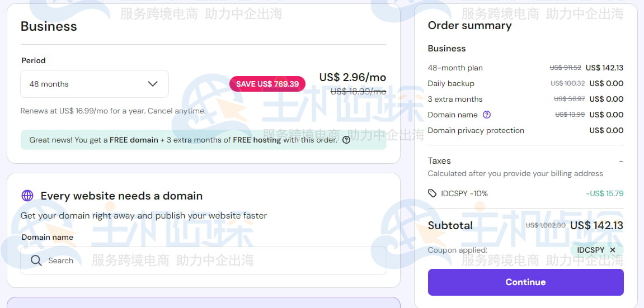
Task: Click the tag icon next to IDCSPY -10%
Action: (x=432, y=193)
